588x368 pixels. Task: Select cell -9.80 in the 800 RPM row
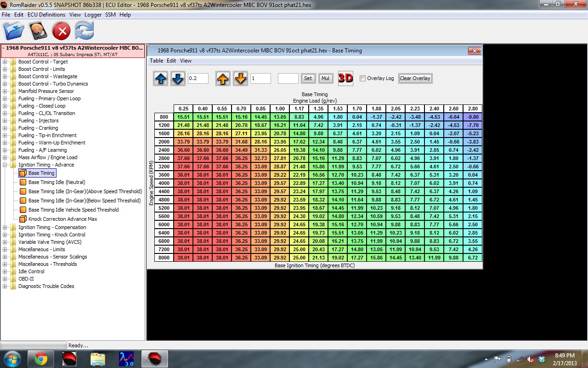pos(473,117)
